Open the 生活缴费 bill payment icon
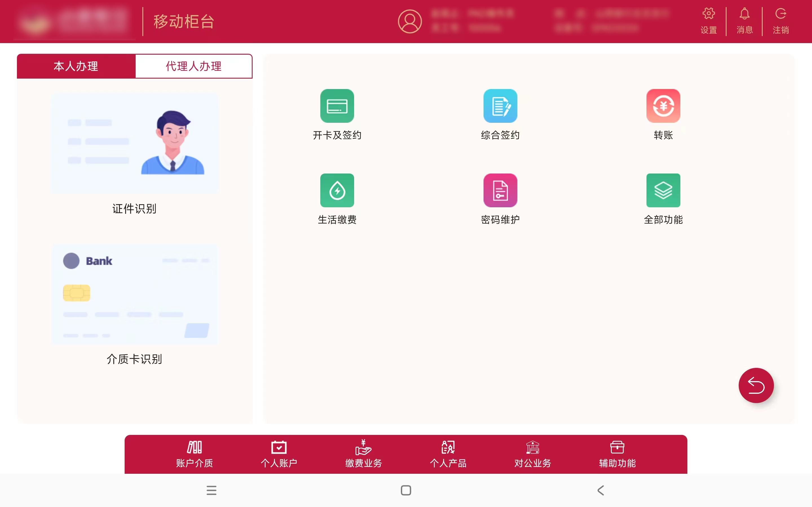 coord(337,190)
